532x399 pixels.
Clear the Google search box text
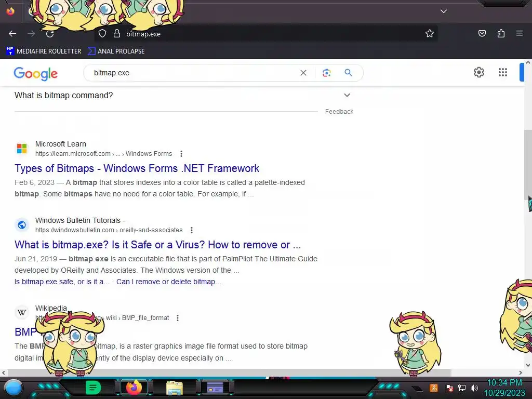303,73
